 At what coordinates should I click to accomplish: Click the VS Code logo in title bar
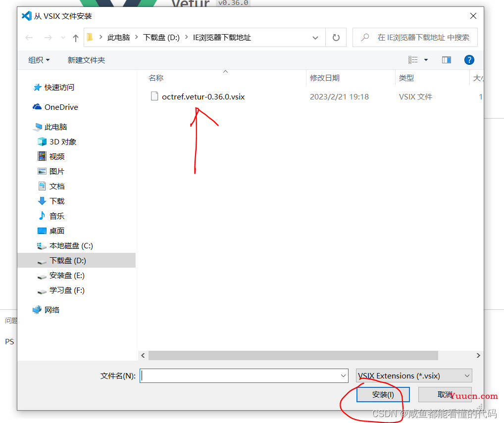tap(27, 16)
